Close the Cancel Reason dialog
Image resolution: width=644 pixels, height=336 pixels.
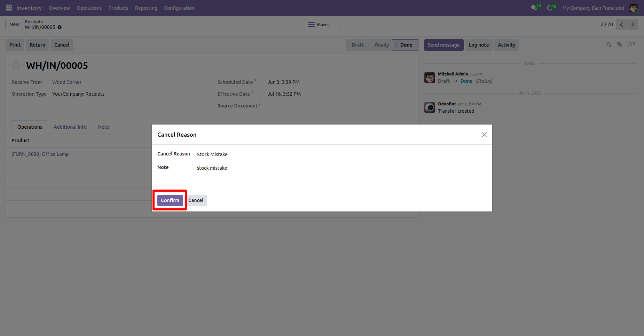[x=484, y=135]
